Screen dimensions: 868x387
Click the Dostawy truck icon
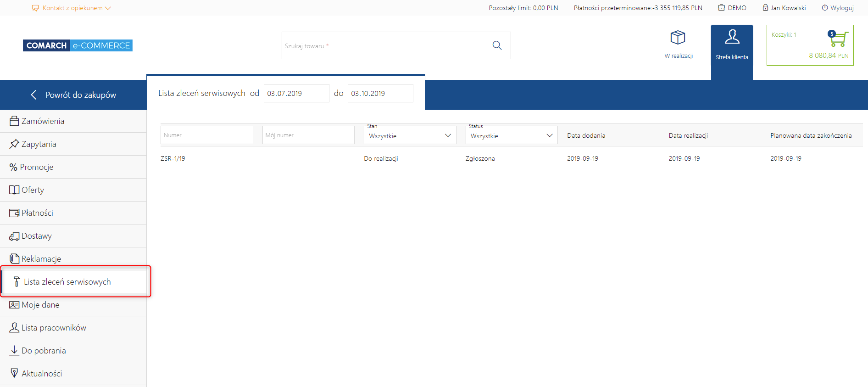14,236
